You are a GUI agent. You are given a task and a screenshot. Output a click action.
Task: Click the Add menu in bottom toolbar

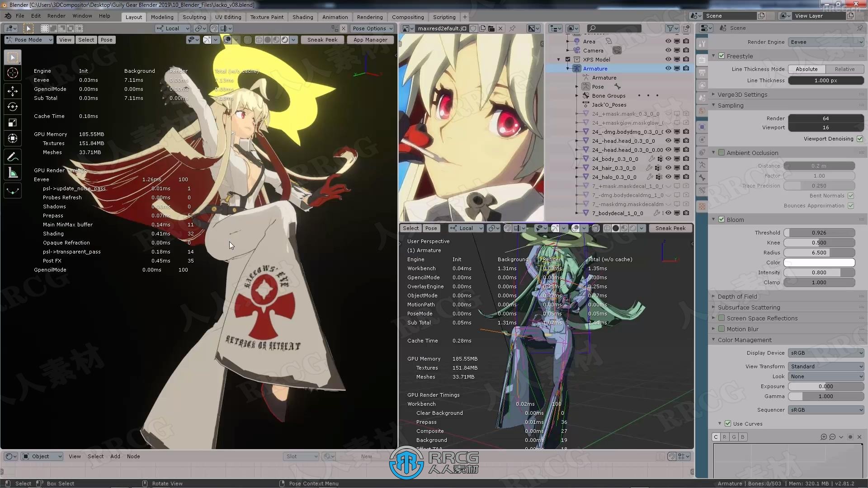coord(115,456)
